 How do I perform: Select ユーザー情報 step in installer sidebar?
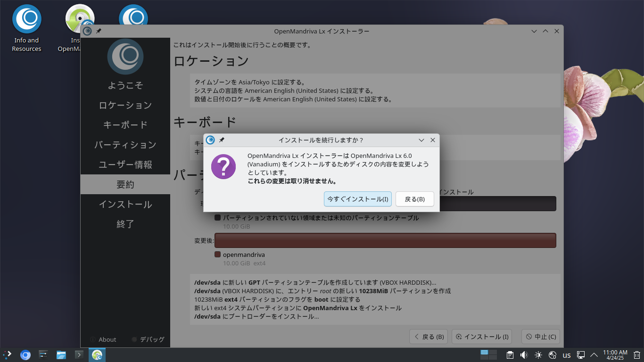(x=125, y=165)
